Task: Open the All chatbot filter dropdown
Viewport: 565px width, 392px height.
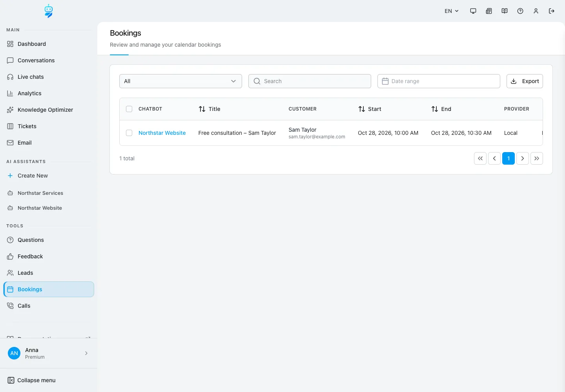Action: point(180,81)
